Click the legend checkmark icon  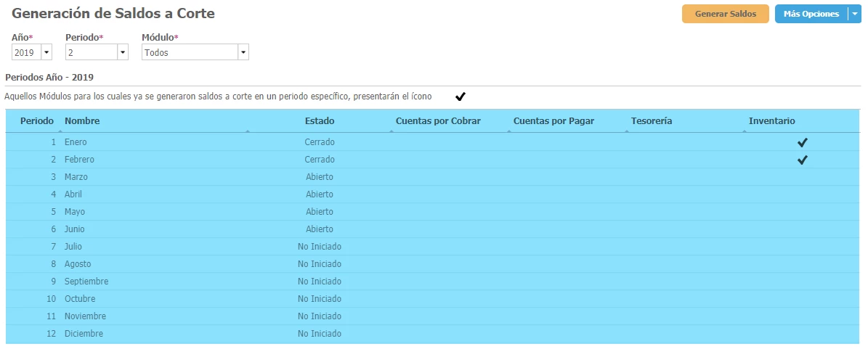460,97
